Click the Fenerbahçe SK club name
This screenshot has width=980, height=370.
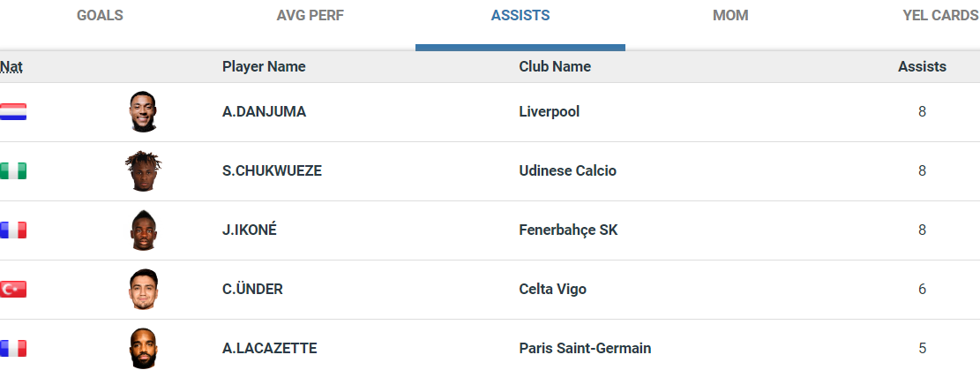pyautogui.click(x=568, y=230)
